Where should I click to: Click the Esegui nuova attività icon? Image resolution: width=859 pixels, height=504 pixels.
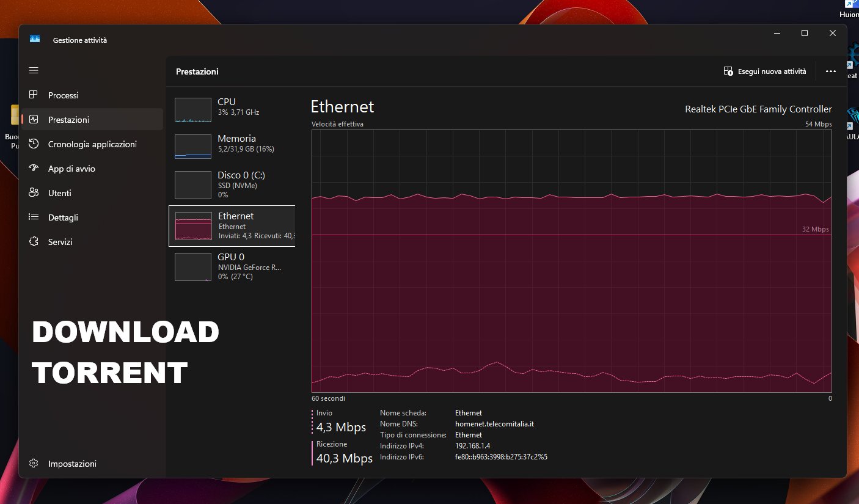[728, 71]
